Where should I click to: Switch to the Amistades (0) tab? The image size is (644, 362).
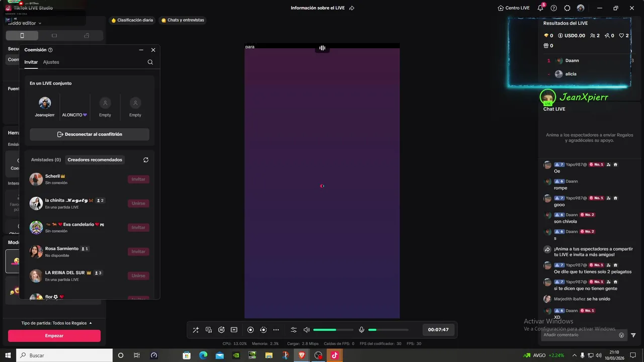tap(46, 160)
